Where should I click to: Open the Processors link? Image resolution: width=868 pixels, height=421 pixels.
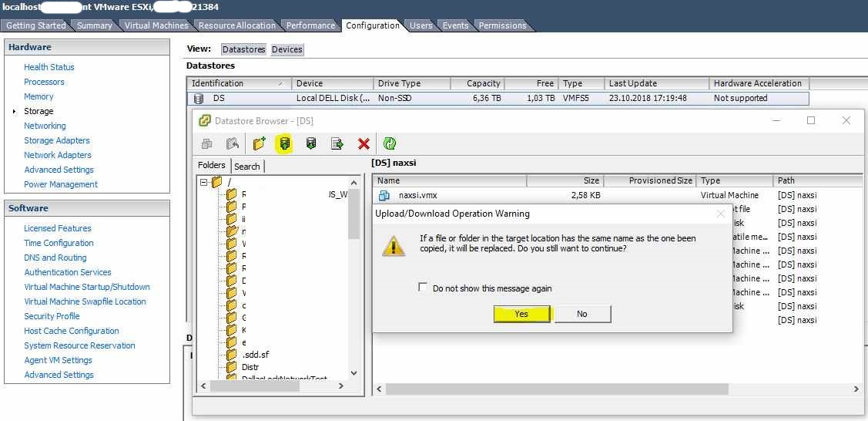(x=44, y=82)
